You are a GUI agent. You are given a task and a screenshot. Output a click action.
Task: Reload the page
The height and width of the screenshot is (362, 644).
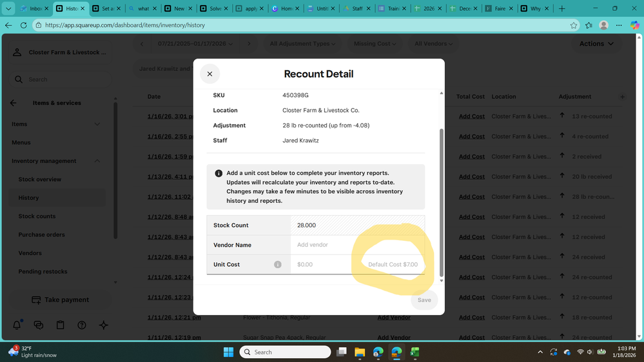(x=23, y=25)
